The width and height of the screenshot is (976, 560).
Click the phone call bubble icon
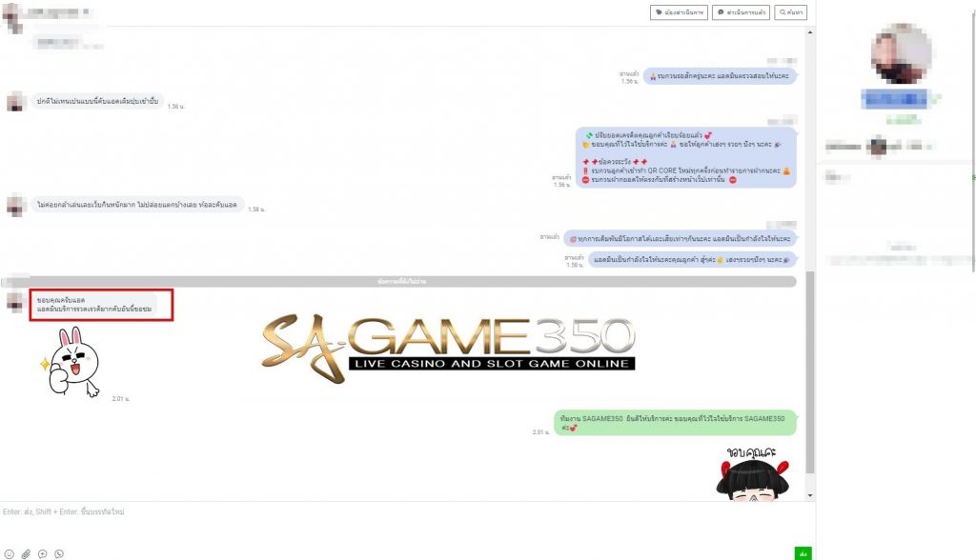click(59, 553)
